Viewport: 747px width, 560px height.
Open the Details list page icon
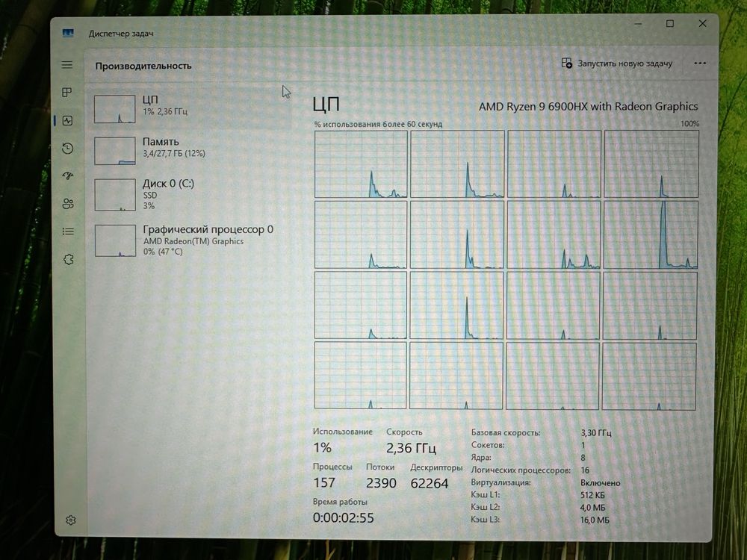68,231
